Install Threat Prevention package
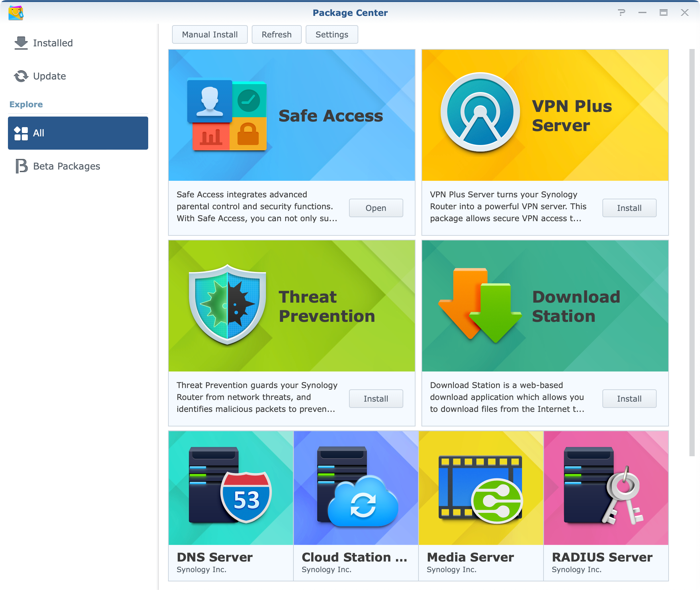The height and width of the screenshot is (590, 700). 376,399
